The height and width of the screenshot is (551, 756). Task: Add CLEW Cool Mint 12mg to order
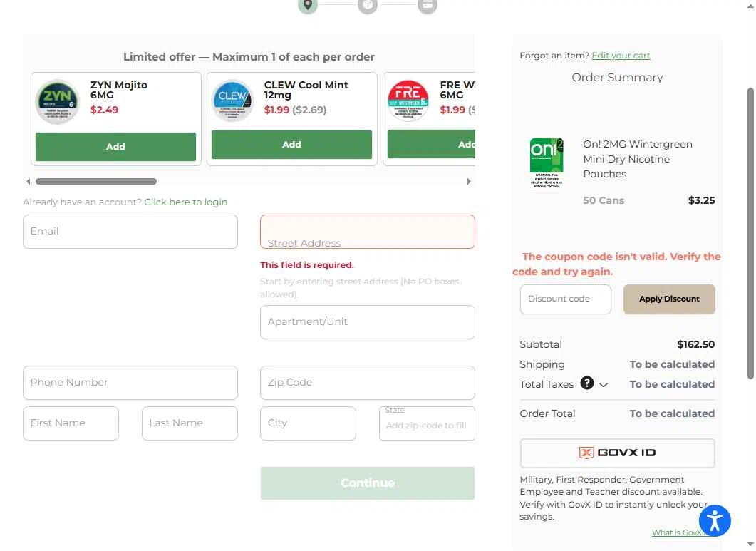[291, 144]
